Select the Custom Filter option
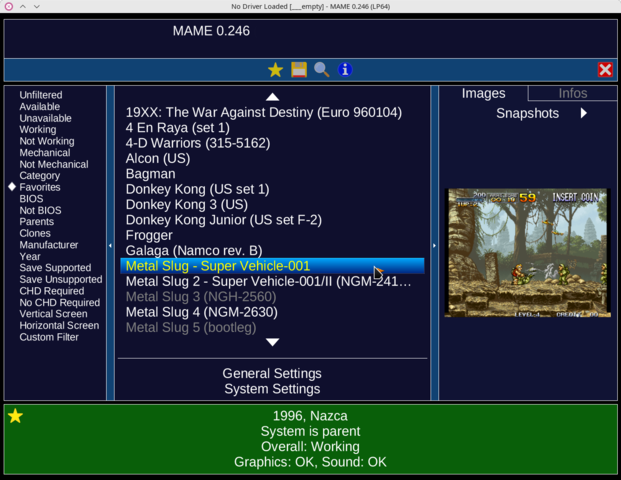This screenshot has width=621, height=480. point(49,337)
